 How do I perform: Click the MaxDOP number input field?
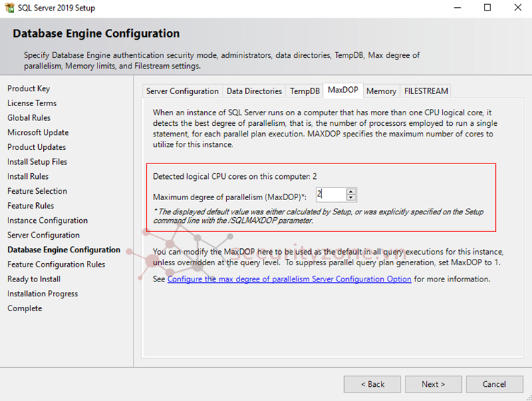tap(330, 194)
